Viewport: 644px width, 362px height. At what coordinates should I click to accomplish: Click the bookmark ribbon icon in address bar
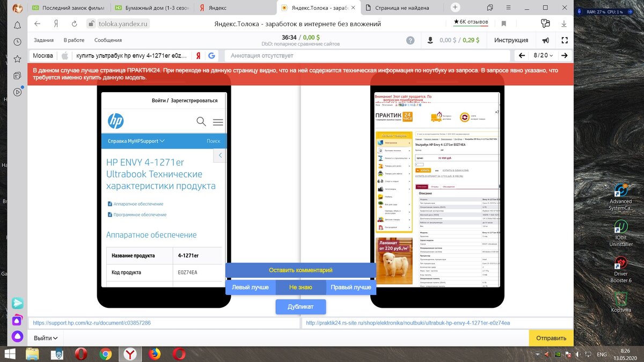tap(504, 24)
